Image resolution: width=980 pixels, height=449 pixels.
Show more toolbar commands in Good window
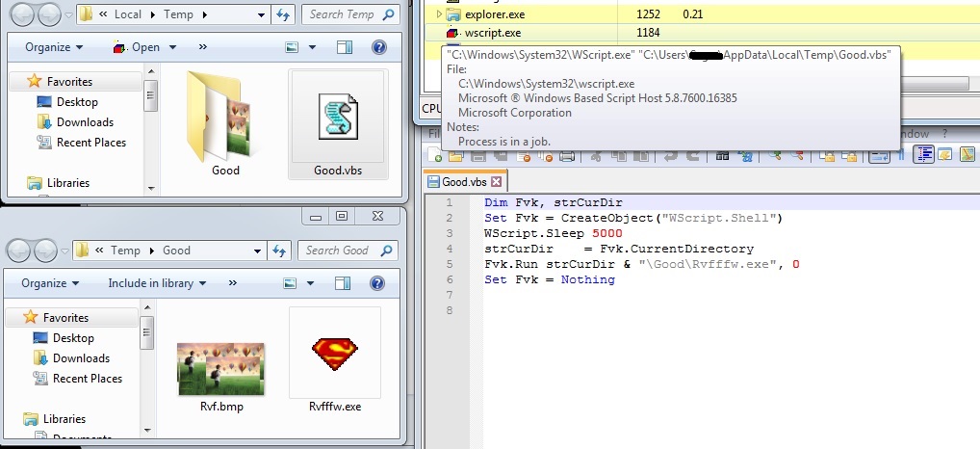[x=233, y=282]
